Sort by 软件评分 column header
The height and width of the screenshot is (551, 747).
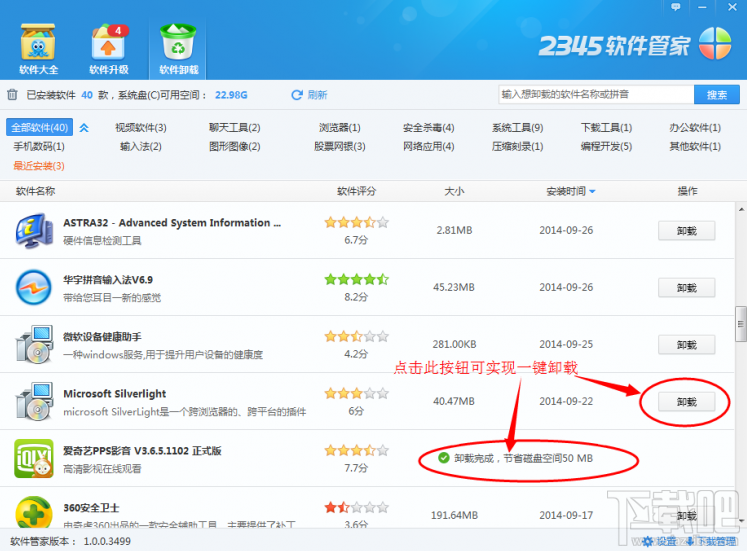tap(356, 191)
